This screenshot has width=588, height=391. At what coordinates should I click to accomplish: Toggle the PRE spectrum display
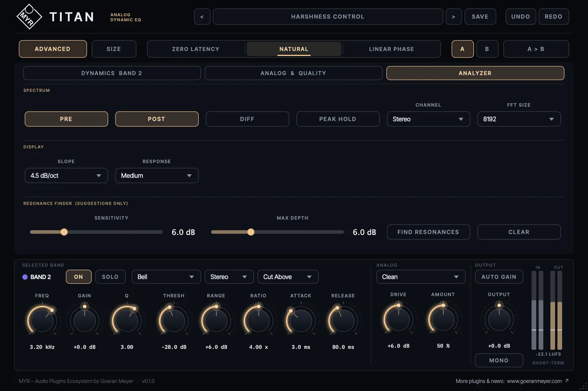point(66,119)
